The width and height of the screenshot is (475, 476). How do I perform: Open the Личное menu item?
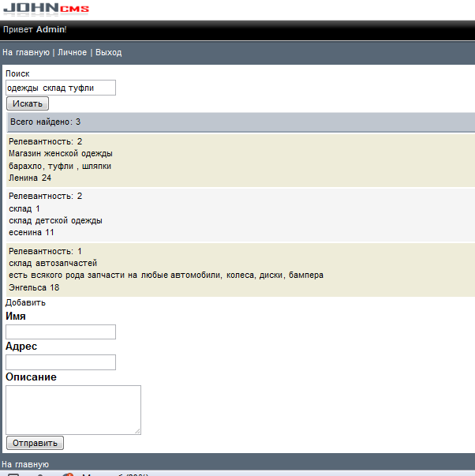(72, 53)
